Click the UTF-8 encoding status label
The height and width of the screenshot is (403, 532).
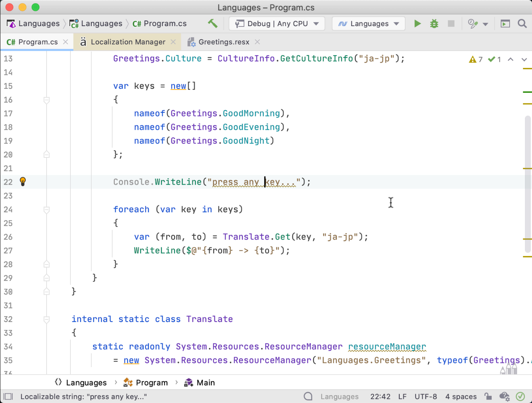pos(425,396)
